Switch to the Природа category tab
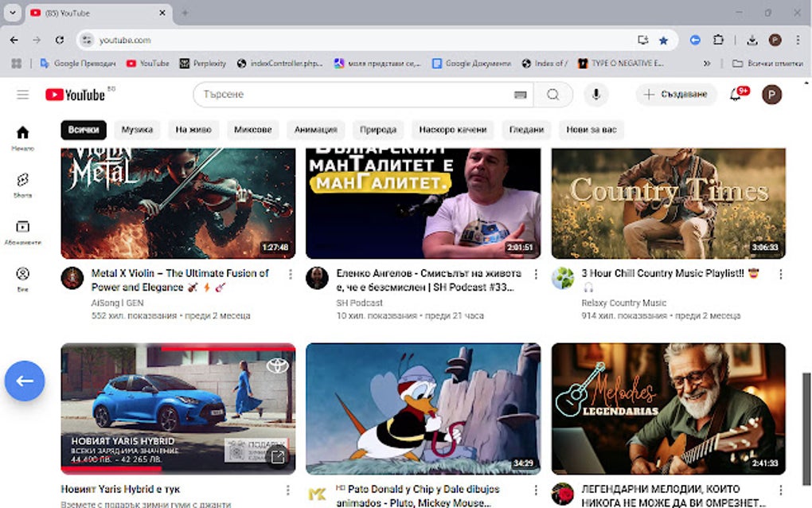 [x=377, y=129]
